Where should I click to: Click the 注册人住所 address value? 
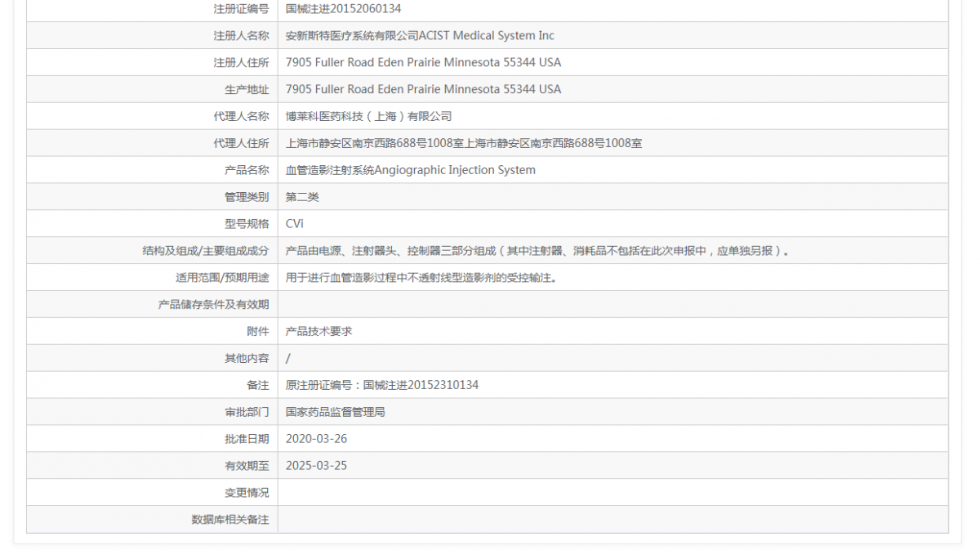[x=423, y=62]
